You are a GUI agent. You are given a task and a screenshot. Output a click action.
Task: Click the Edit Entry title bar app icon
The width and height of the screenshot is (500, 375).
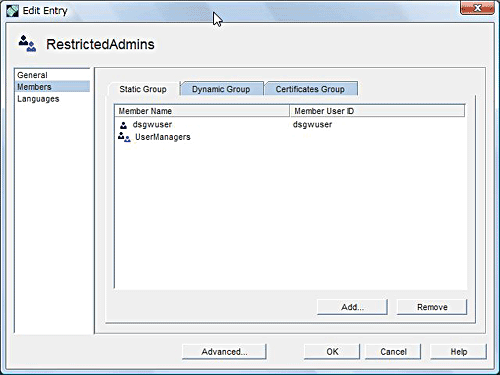pos(12,11)
